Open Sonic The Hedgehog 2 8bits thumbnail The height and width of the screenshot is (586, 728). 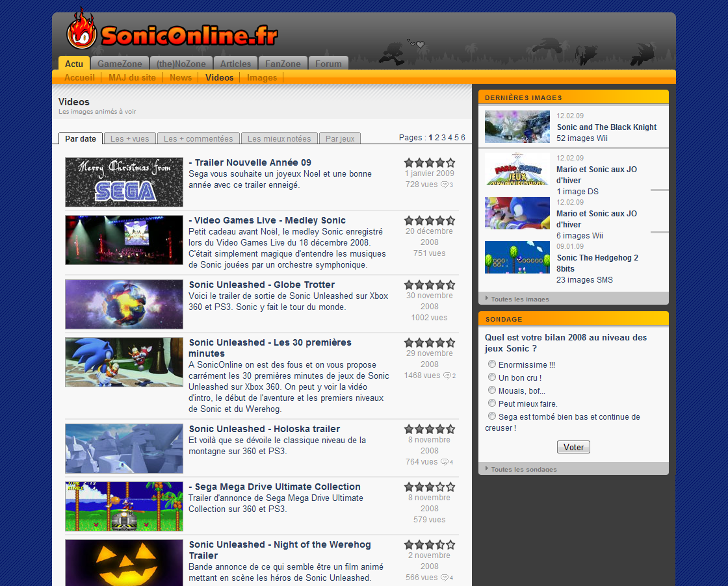[x=517, y=257]
